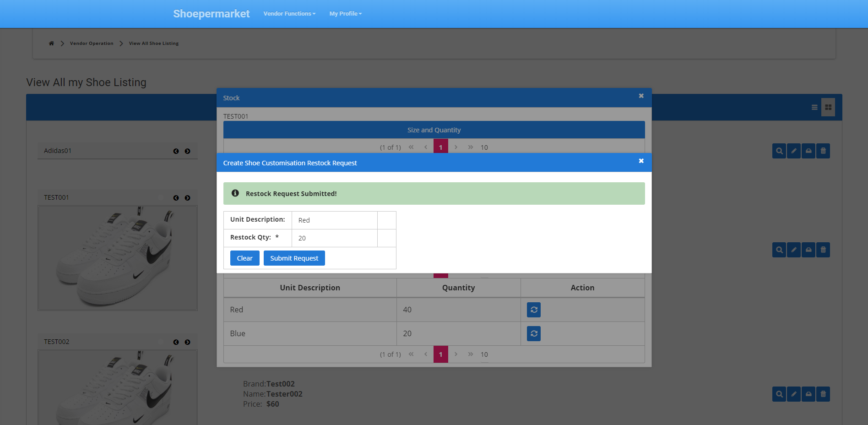Go to next page in bottom paginator
The image size is (868, 425).
point(456,354)
